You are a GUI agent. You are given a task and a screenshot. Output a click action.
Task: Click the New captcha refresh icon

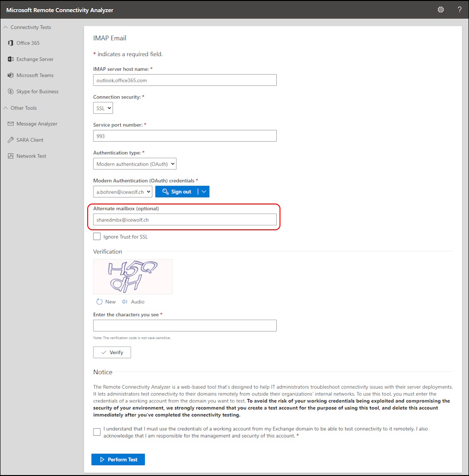click(99, 302)
